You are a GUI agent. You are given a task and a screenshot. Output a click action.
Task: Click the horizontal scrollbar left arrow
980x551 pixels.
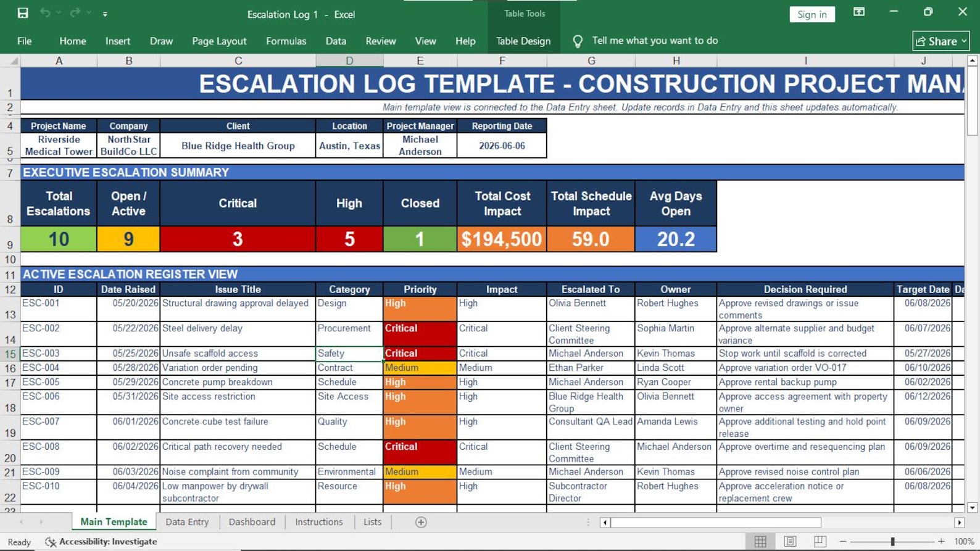pos(605,523)
